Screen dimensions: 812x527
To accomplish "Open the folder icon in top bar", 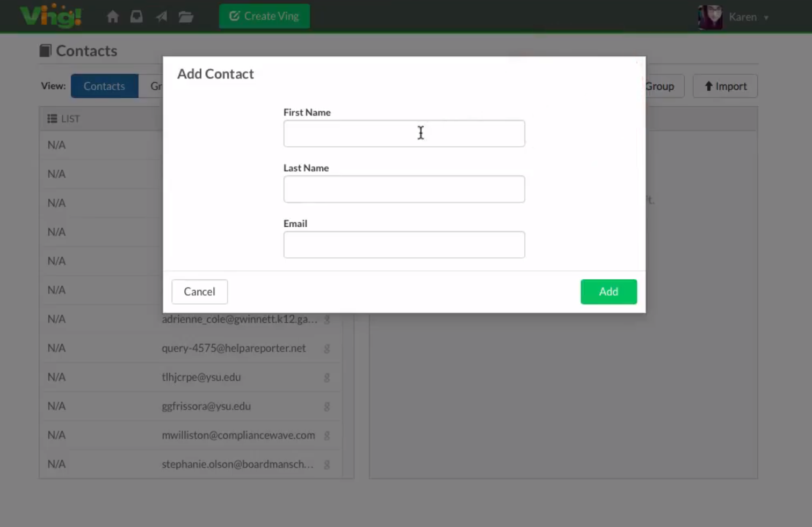I will tap(186, 17).
